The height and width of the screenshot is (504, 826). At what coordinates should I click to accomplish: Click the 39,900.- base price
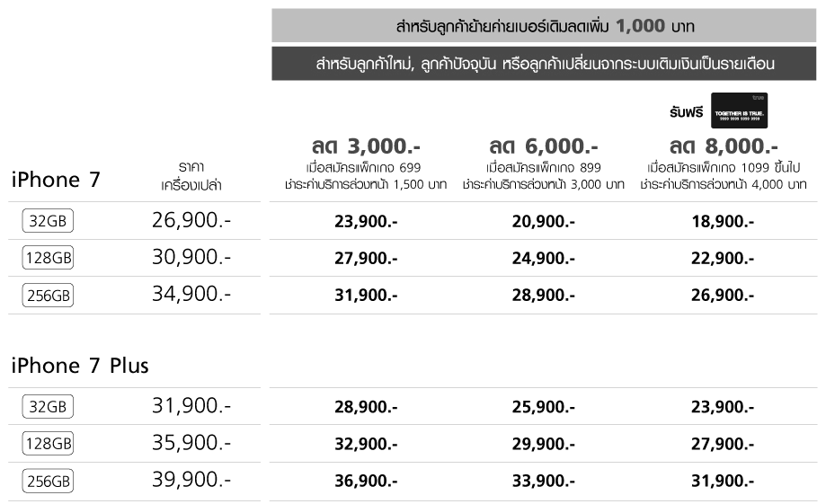[x=191, y=481]
